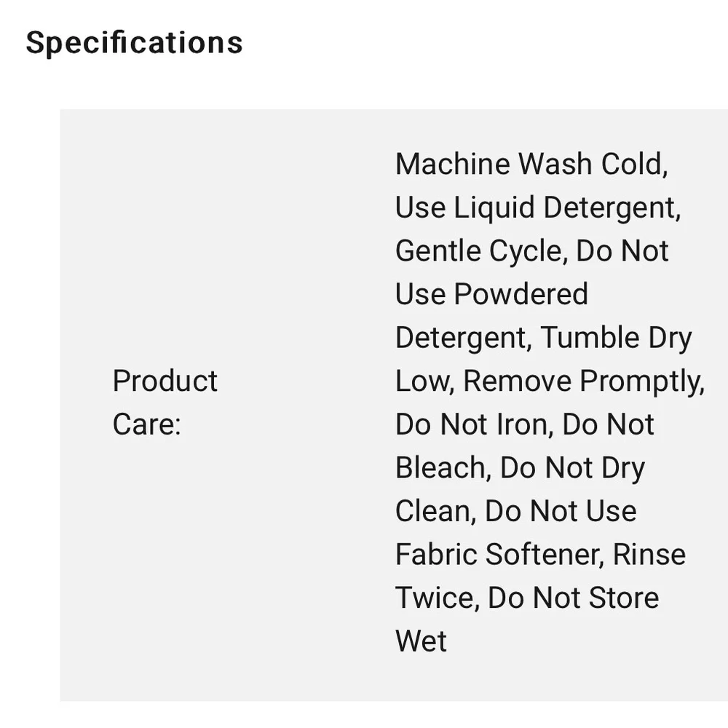Viewport: 728px width, 728px height.
Task: Click the Care: label text
Action: [x=146, y=424]
